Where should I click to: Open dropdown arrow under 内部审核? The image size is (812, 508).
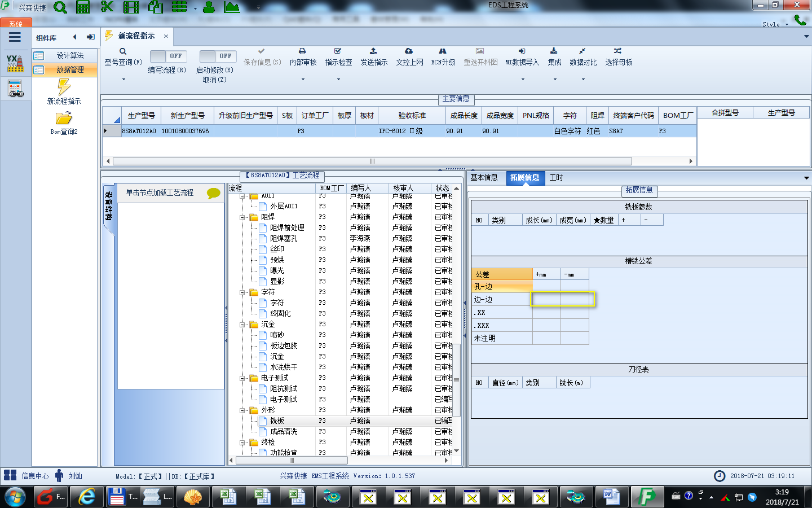(x=303, y=79)
